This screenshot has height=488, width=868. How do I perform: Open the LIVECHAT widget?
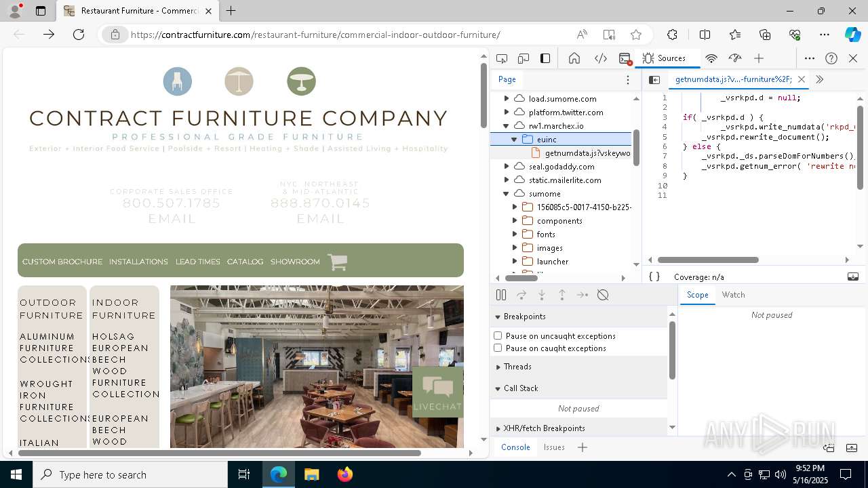(x=437, y=392)
